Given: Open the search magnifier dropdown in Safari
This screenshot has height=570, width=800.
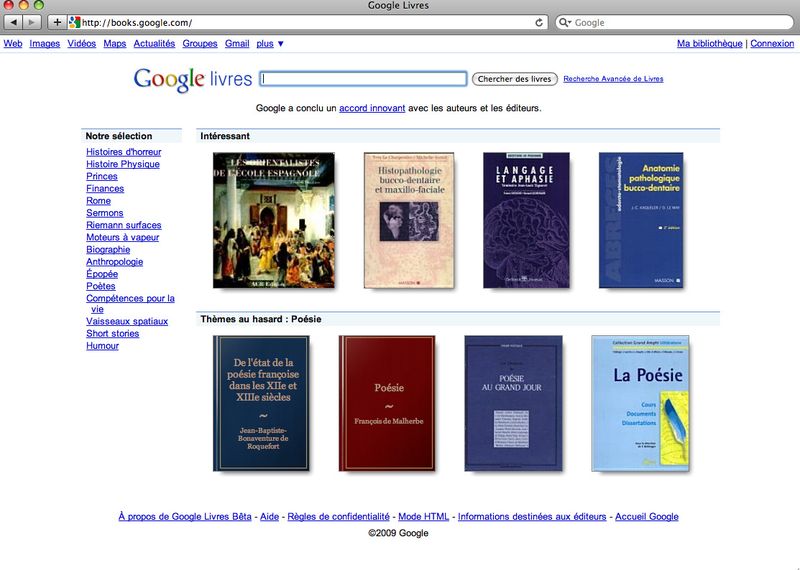Looking at the screenshot, I should point(565,22).
